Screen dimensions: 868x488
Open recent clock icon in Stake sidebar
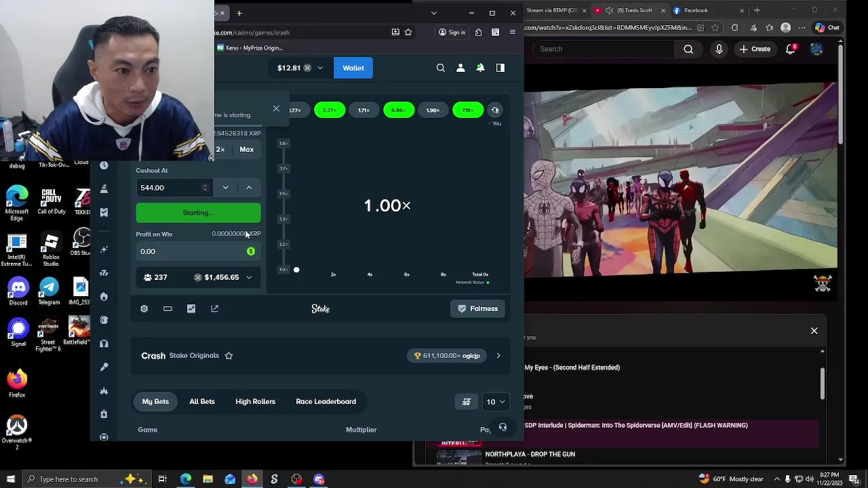coord(104,165)
